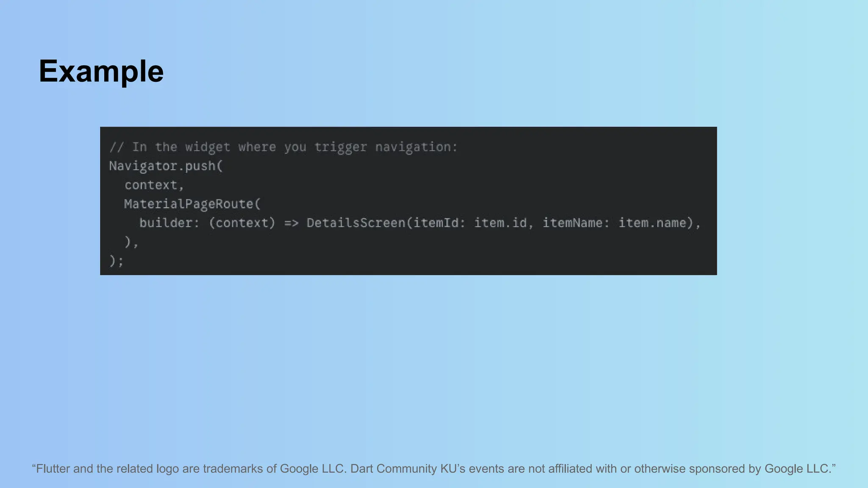Click the "builder:" keyword in the code
Screen dimensions: 868x488
click(169, 223)
